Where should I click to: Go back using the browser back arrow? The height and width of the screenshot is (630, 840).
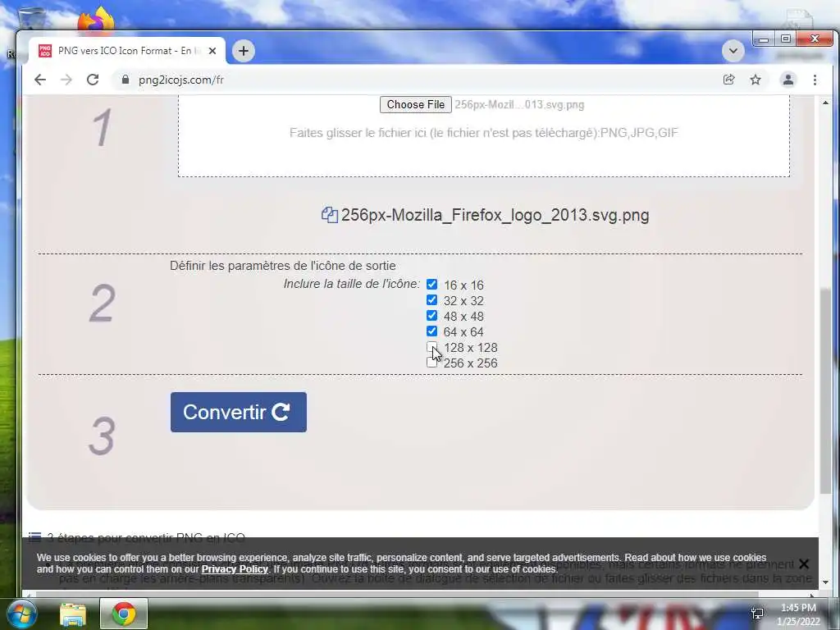[x=40, y=80]
